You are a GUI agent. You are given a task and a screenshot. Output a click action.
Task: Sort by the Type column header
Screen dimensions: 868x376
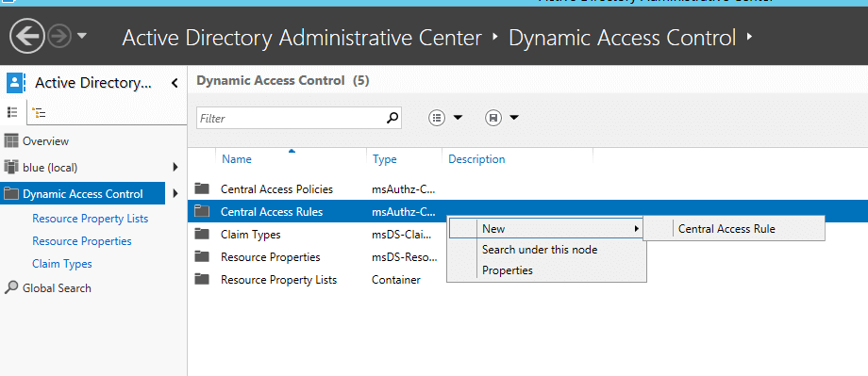385,159
